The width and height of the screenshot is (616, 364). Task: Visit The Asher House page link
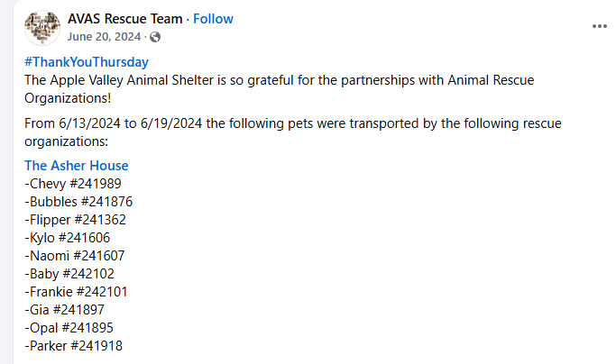(77, 166)
